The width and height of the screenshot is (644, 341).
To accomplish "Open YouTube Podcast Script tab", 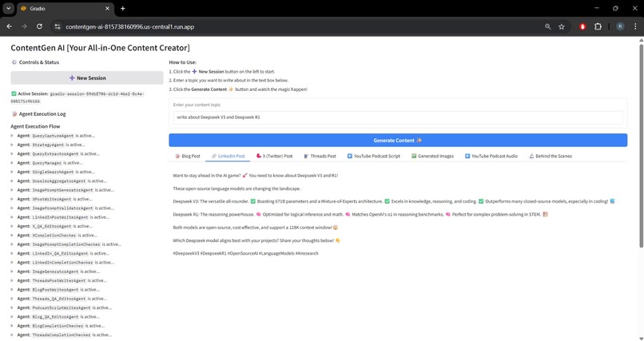I will (373, 156).
